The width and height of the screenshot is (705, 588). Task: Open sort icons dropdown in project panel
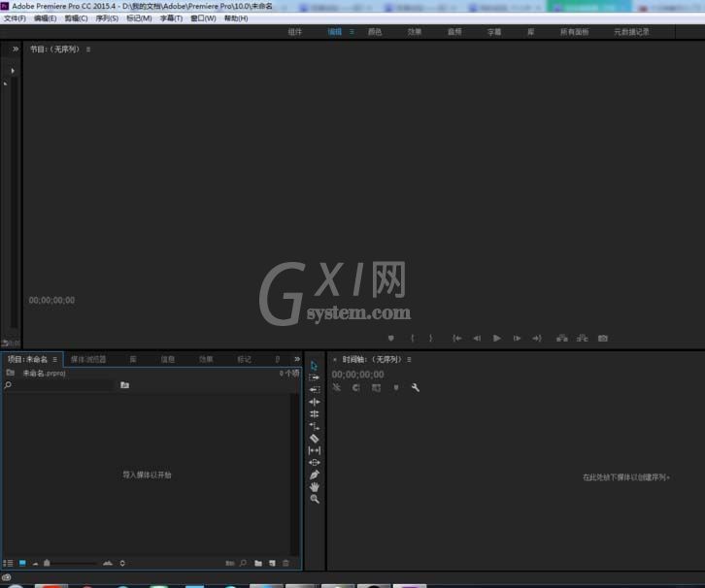click(x=122, y=563)
